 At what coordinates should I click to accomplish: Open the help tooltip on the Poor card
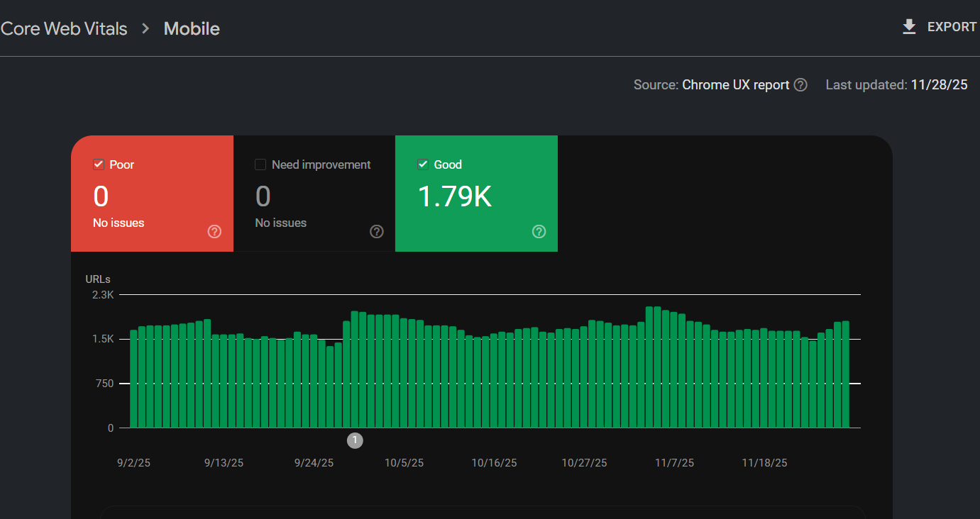214,231
